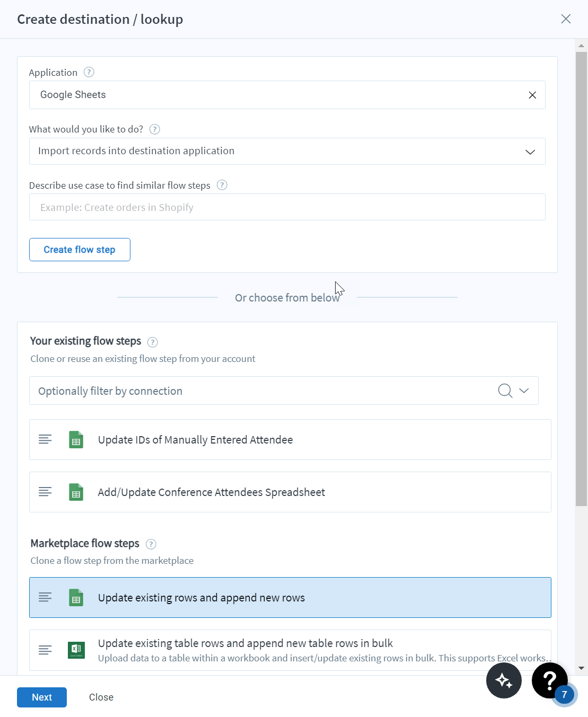Expand the connection filter chevron
Screen dimensions: 588x717
[524, 391]
